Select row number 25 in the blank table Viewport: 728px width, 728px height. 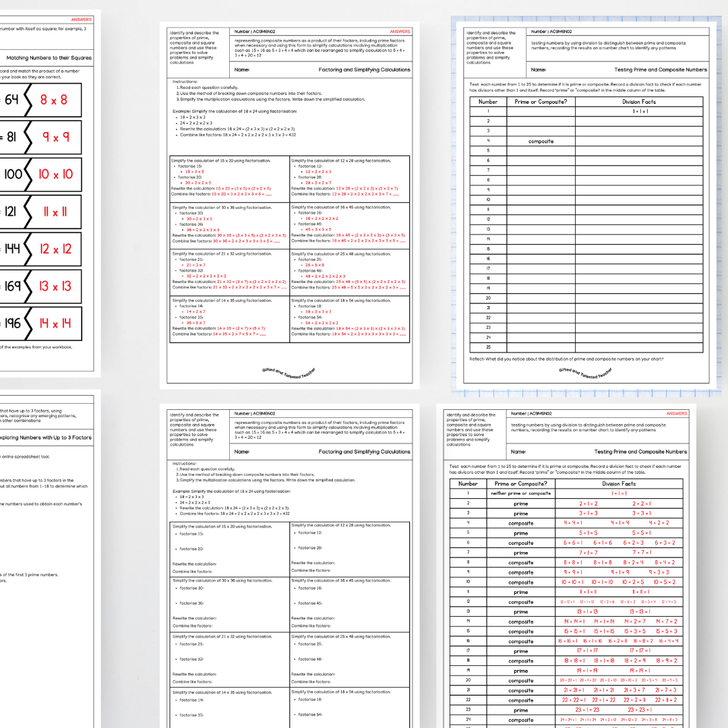[x=488, y=347]
